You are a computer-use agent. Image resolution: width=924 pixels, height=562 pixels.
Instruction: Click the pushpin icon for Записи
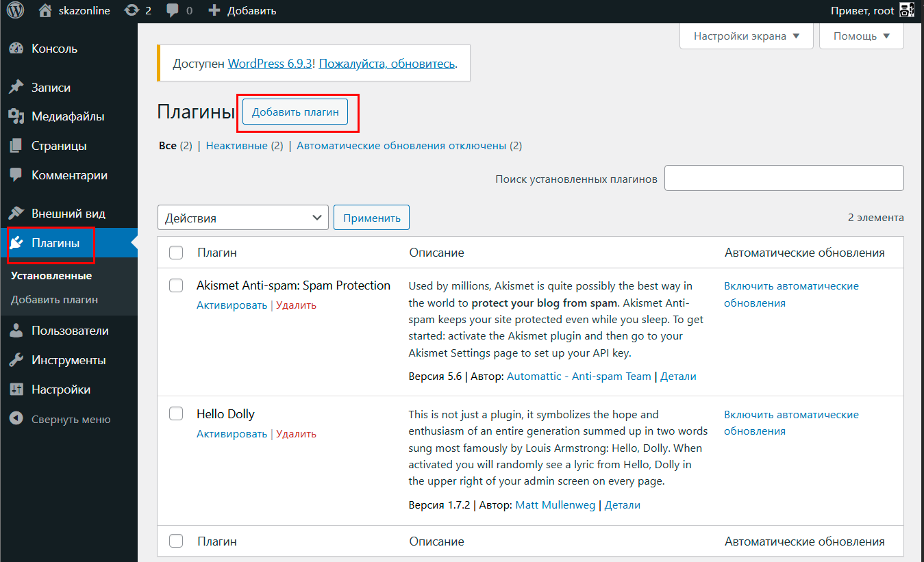pyautogui.click(x=16, y=88)
